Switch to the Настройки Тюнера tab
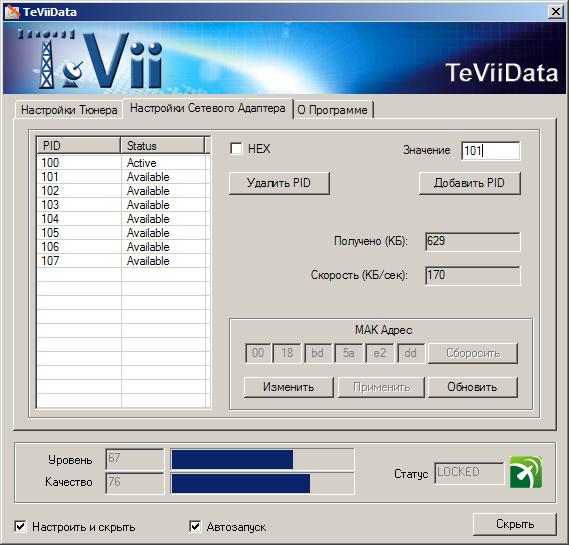The height and width of the screenshot is (545, 569). click(x=69, y=110)
